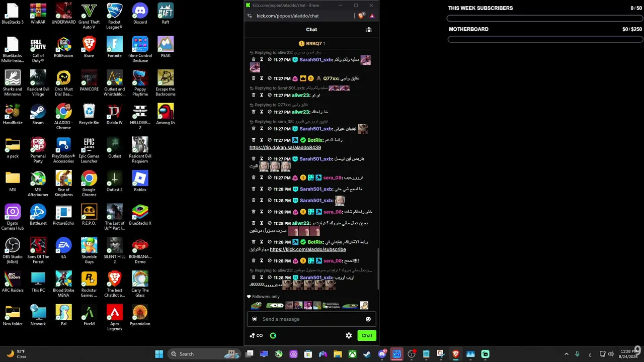644x362 pixels.
Task: Timeout BotRix's tip link message using hourglass icon
Action: coord(262,140)
